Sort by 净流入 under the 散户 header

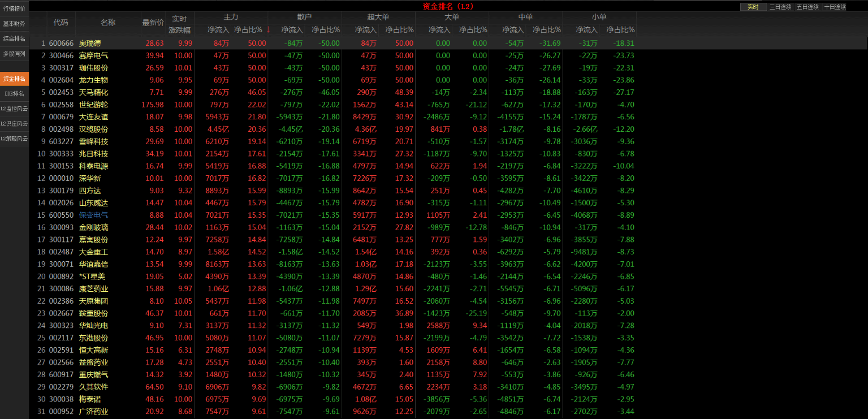click(x=292, y=29)
